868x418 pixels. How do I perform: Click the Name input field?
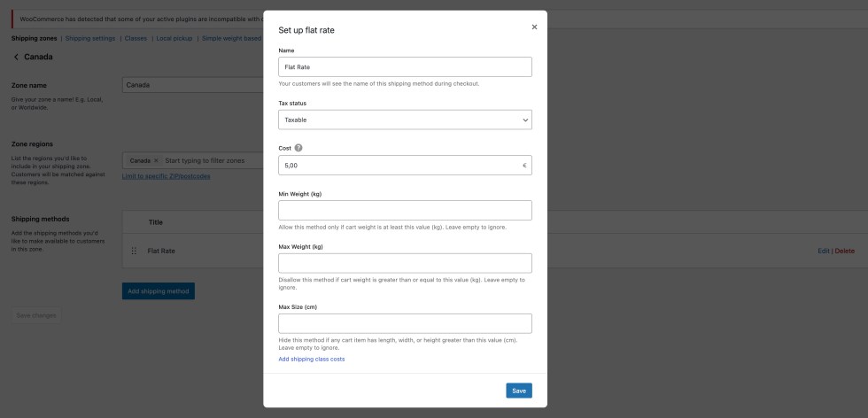click(405, 67)
